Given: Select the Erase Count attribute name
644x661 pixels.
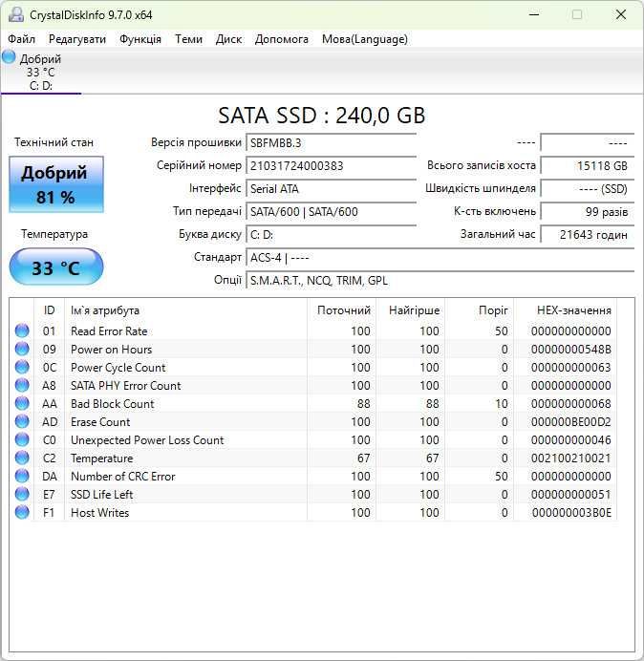Looking at the screenshot, I should [x=100, y=422].
